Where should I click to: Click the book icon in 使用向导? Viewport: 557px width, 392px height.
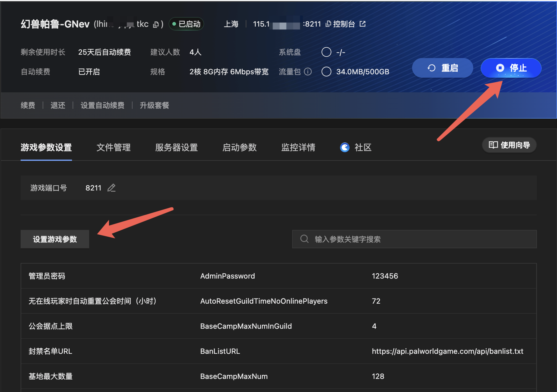[x=493, y=145]
